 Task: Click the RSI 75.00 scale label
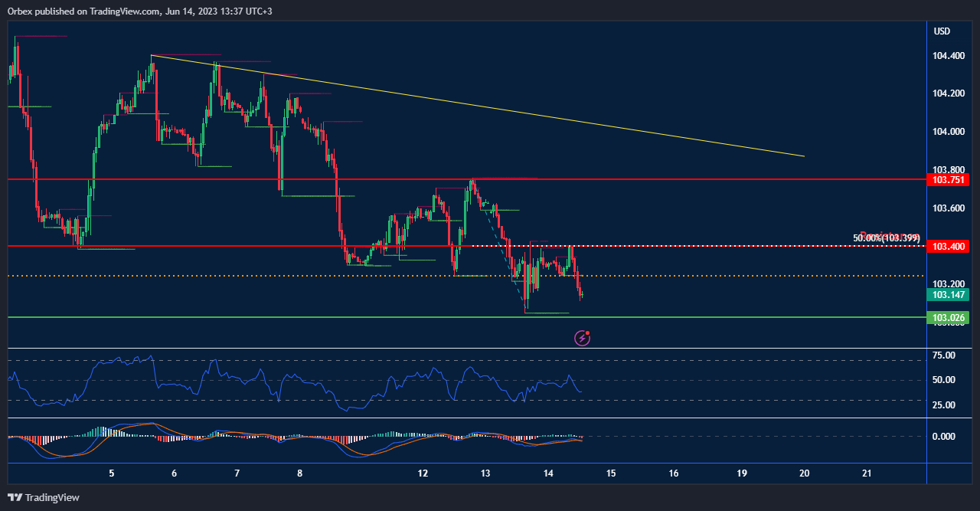(x=944, y=355)
